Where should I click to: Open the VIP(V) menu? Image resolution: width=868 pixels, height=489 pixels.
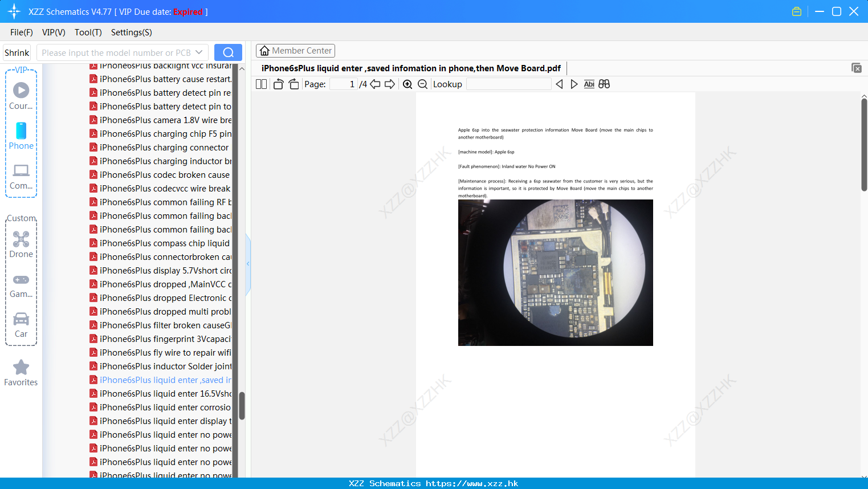54,32
